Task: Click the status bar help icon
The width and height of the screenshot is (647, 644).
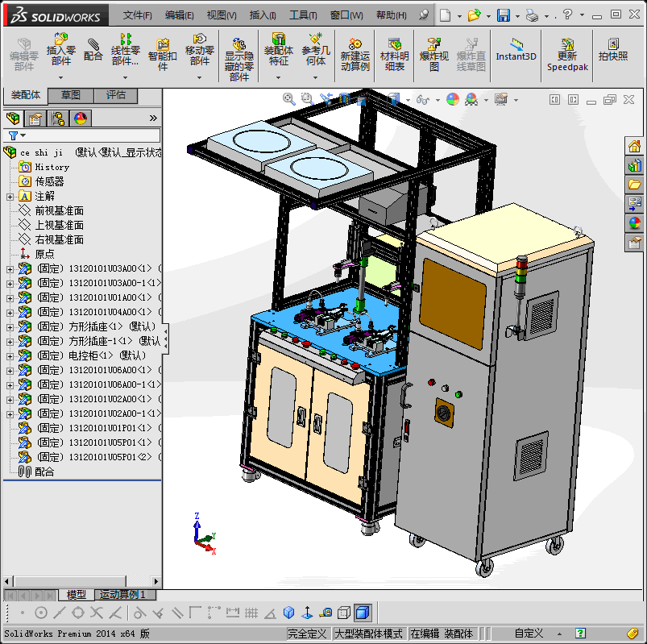Action: click(x=580, y=634)
